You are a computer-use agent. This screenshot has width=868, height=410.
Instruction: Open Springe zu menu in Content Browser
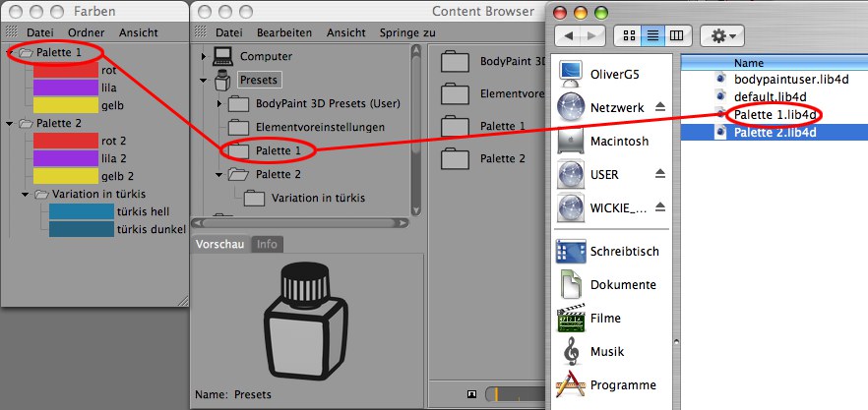(x=407, y=32)
